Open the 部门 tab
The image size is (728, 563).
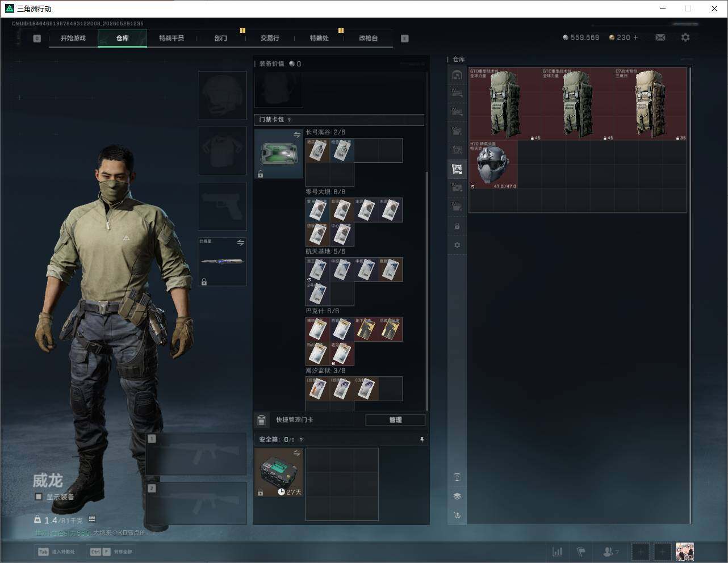[221, 38]
